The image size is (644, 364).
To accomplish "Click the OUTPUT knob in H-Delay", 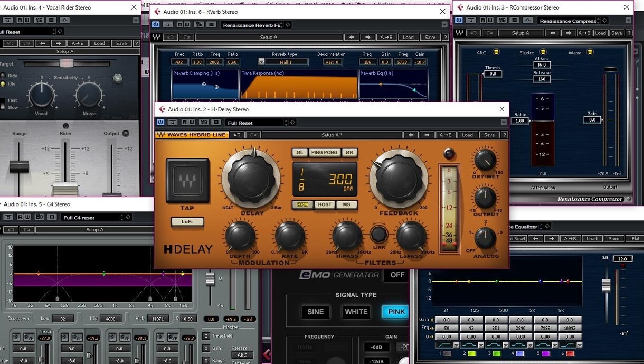I will pos(486,198).
